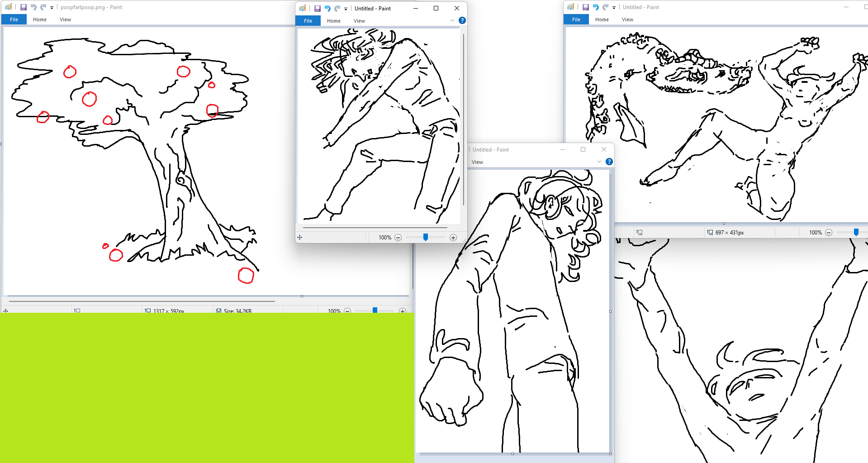The width and height of the screenshot is (868, 463).
Task: Redo in the right Untitled Paint window
Action: [606, 7]
